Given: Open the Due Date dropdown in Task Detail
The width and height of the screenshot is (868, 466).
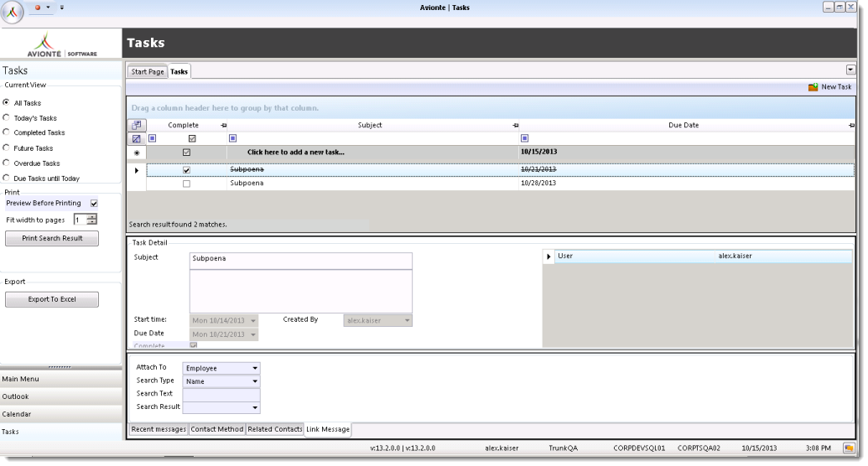Looking at the screenshot, I should (253, 334).
